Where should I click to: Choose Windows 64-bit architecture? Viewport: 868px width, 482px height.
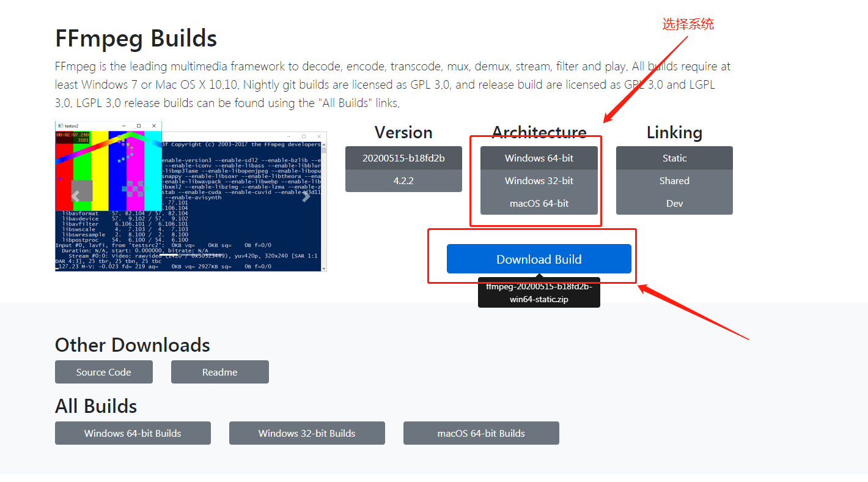(539, 158)
